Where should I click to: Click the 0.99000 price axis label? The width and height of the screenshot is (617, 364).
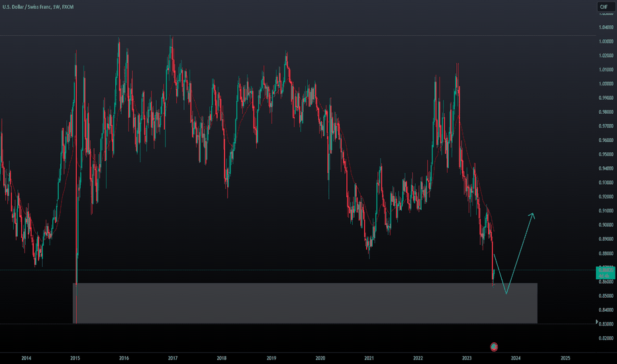(606, 98)
